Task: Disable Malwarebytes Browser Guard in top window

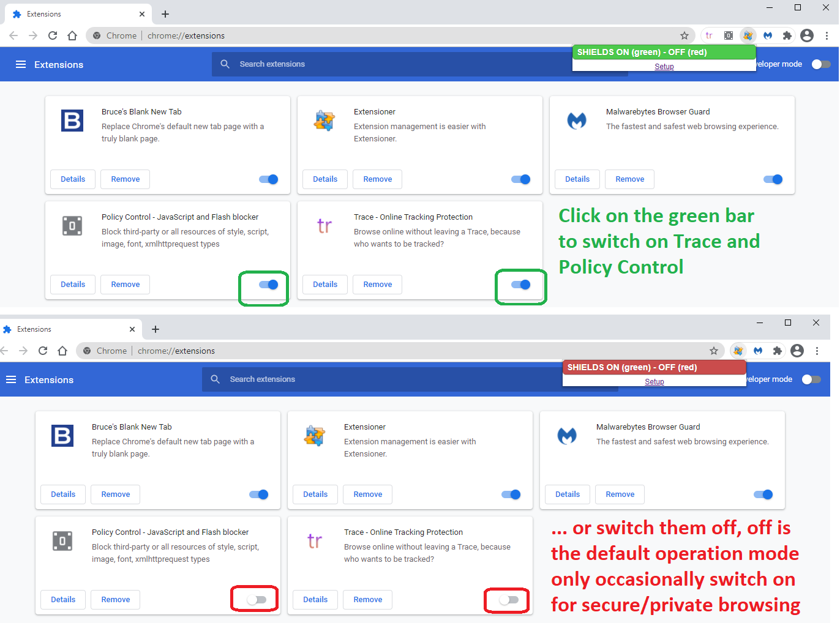Action: (x=773, y=179)
